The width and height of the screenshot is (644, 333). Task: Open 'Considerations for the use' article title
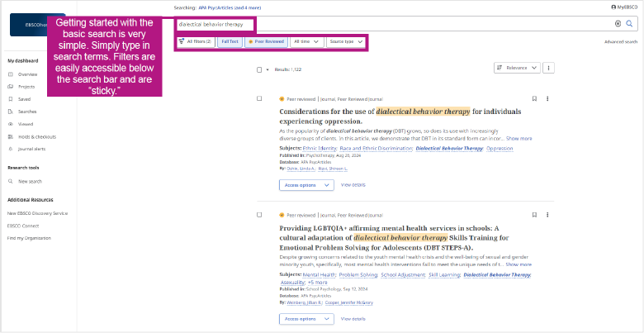pos(400,117)
